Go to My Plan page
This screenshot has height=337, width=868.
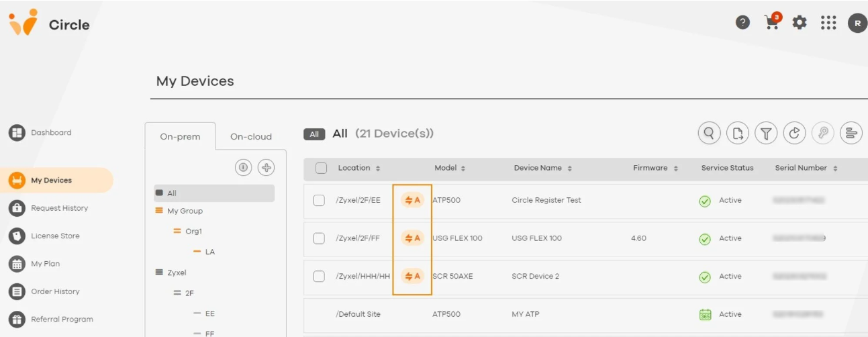(x=45, y=264)
